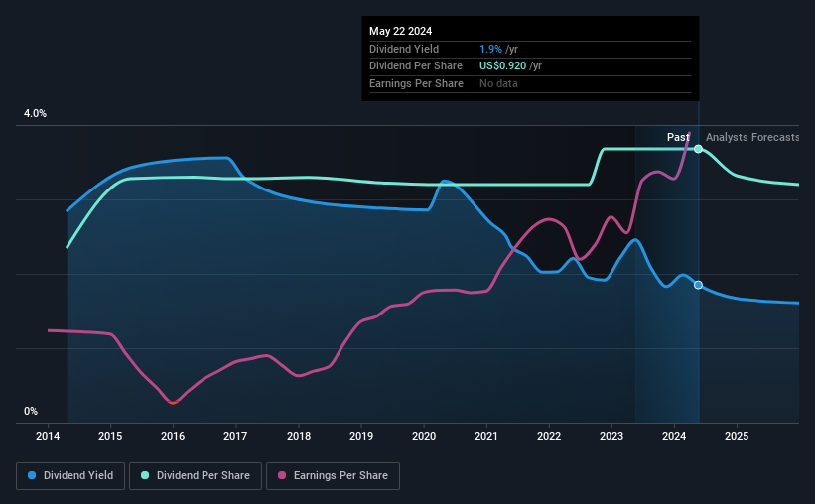Select the teal Dividend Per Share data point marker
The image size is (815, 504).
coord(699,149)
